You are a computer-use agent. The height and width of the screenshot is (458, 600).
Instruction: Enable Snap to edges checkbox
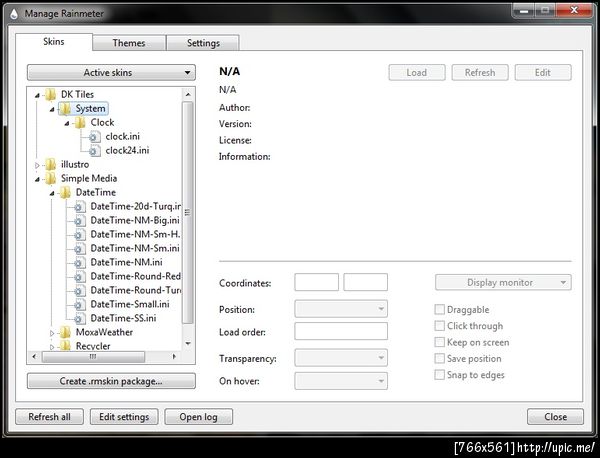(x=440, y=375)
